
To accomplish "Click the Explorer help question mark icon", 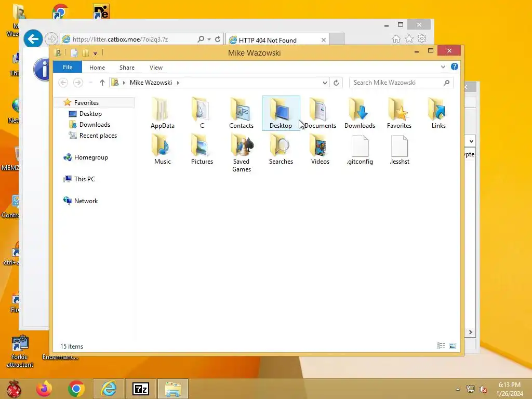I will 454,67.
